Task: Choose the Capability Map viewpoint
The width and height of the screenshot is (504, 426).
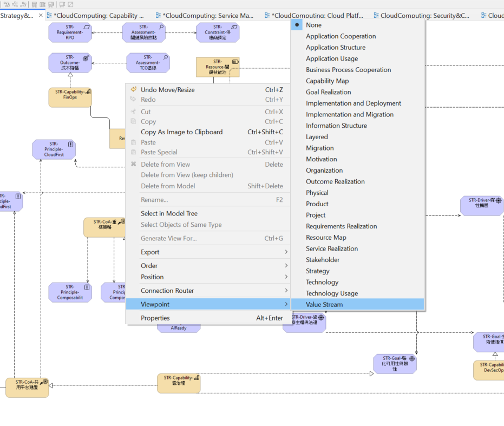Action: click(358, 81)
